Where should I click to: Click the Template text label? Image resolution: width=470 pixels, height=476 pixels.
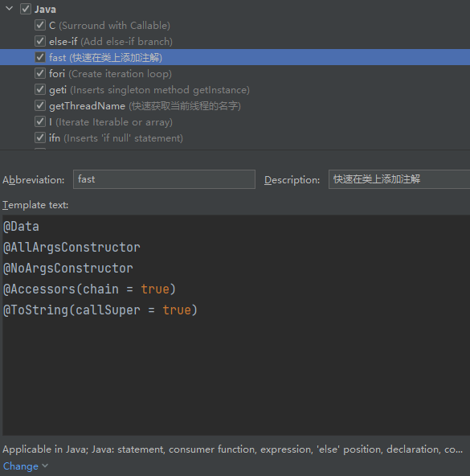click(35, 205)
